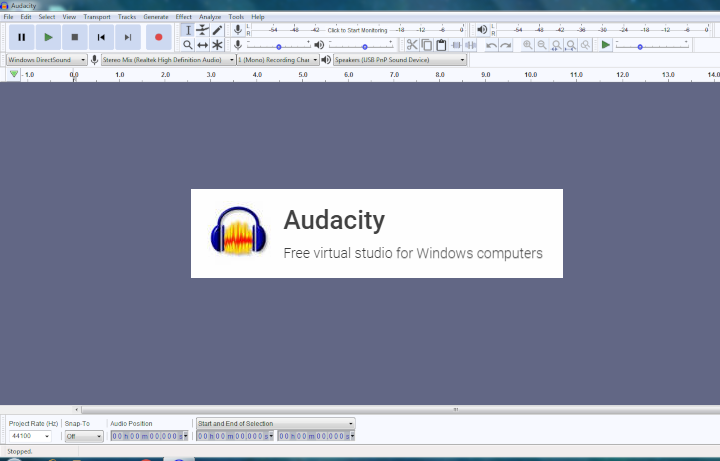The width and height of the screenshot is (720, 461).
Task: Click the Stop button
Action: coord(75,37)
